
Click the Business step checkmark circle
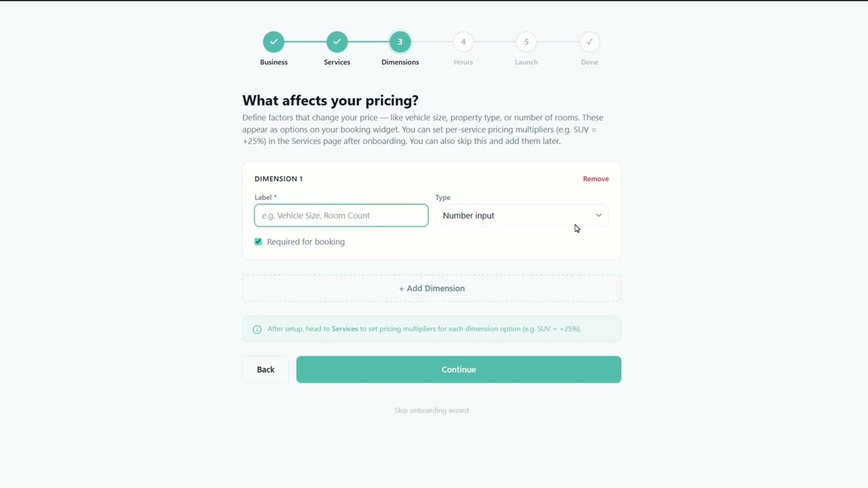click(274, 42)
